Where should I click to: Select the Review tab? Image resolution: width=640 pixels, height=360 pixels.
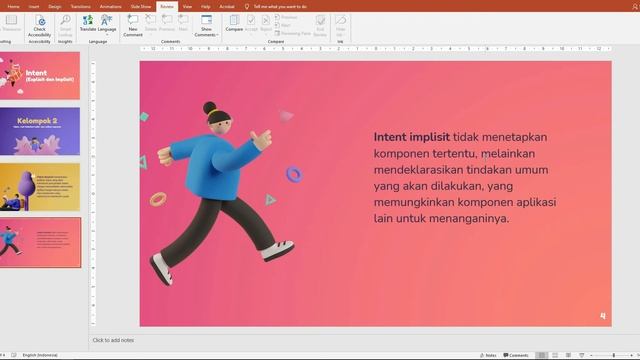click(x=167, y=7)
